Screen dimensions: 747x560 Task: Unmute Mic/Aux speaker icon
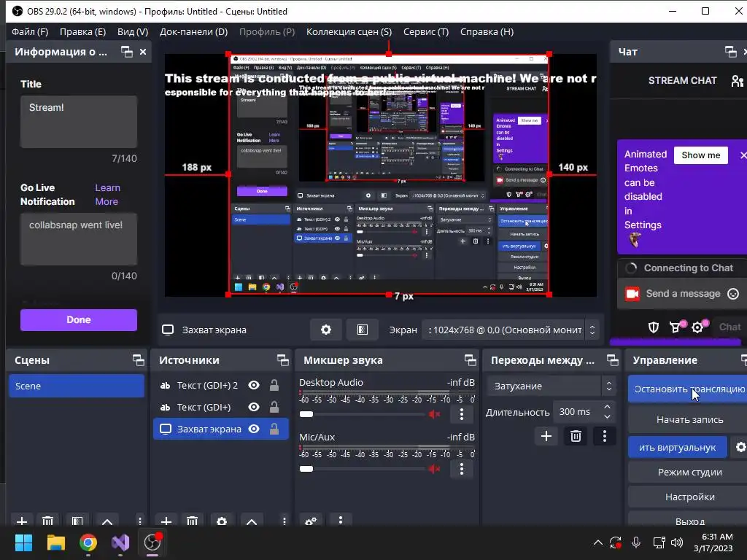[x=434, y=469]
